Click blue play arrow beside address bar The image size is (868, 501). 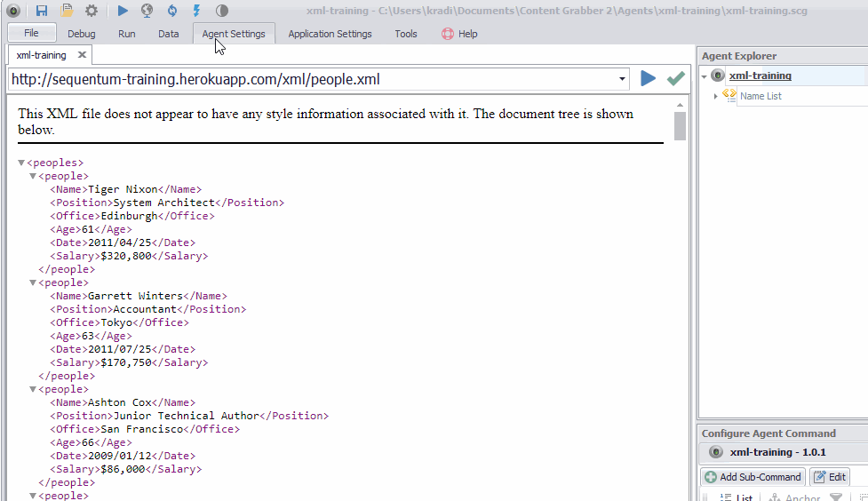(x=649, y=79)
